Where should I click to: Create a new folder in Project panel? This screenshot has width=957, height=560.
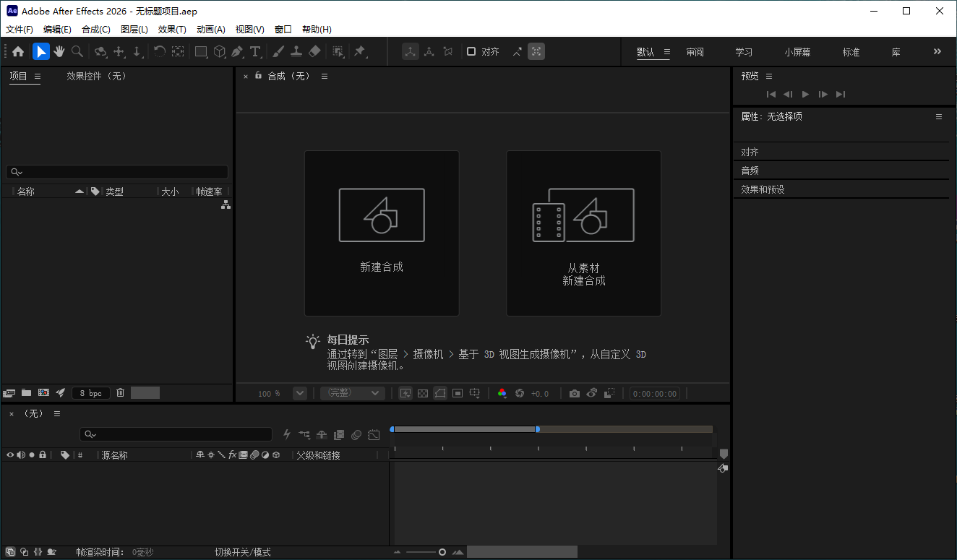pyautogui.click(x=26, y=392)
